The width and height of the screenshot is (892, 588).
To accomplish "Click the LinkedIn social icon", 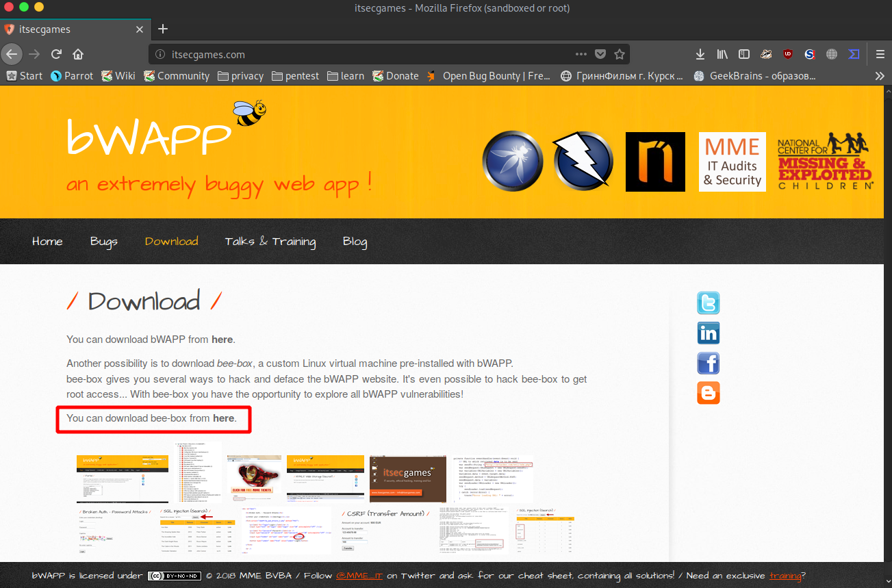I will tap(709, 333).
